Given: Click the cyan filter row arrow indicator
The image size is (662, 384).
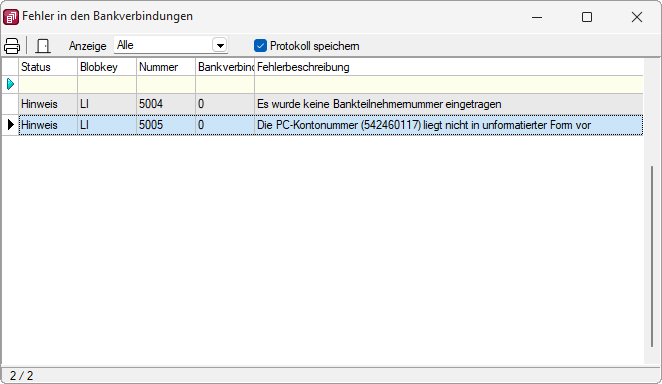Looking at the screenshot, I should click(11, 84).
